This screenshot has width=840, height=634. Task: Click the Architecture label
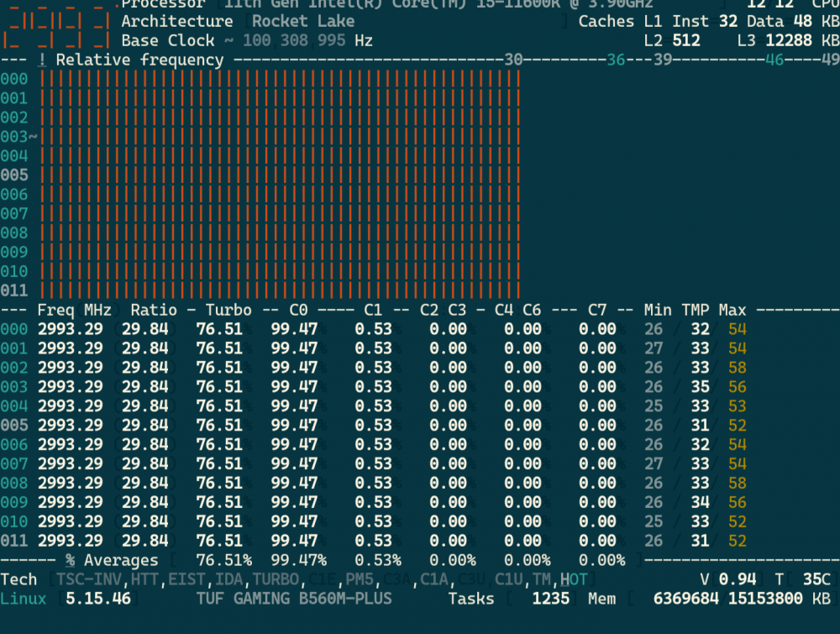176,22
